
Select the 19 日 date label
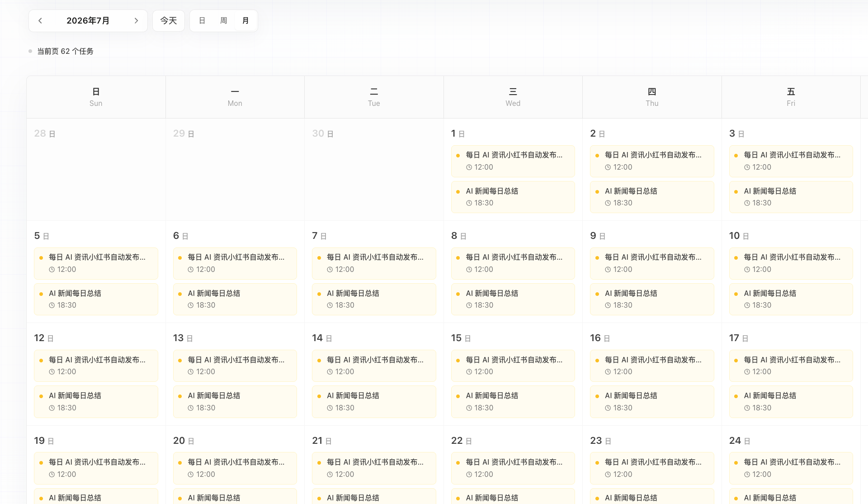(x=44, y=441)
